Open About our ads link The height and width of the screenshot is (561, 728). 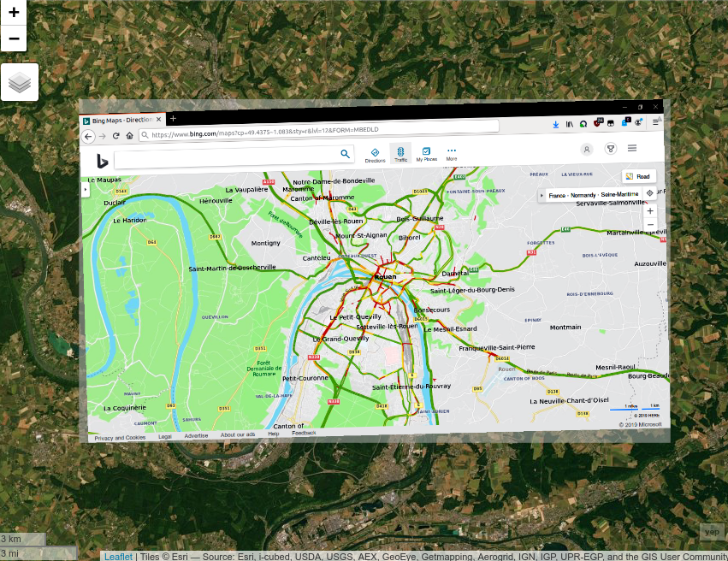[x=238, y=434]
